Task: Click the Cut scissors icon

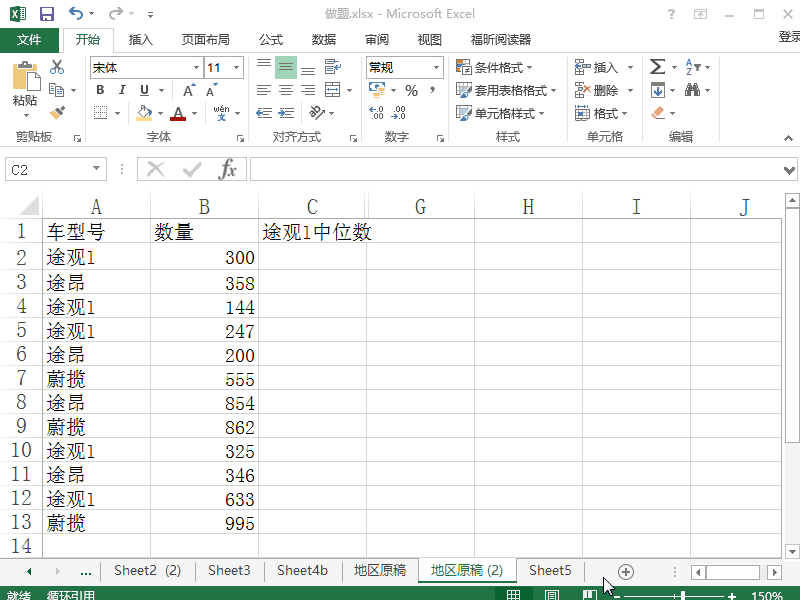Action: 57,67
